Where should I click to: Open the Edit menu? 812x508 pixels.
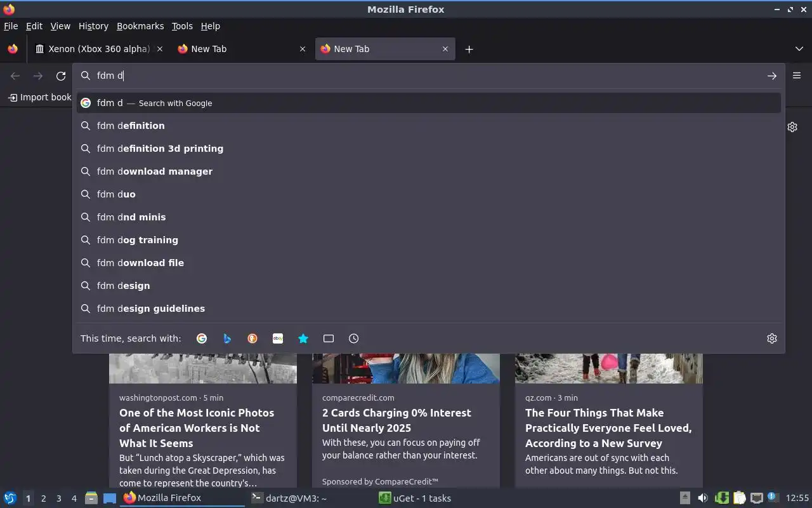point(34,26)
